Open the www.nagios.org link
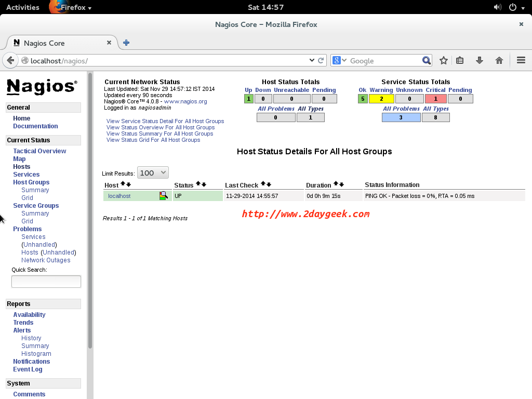 (x=185, y=101)
